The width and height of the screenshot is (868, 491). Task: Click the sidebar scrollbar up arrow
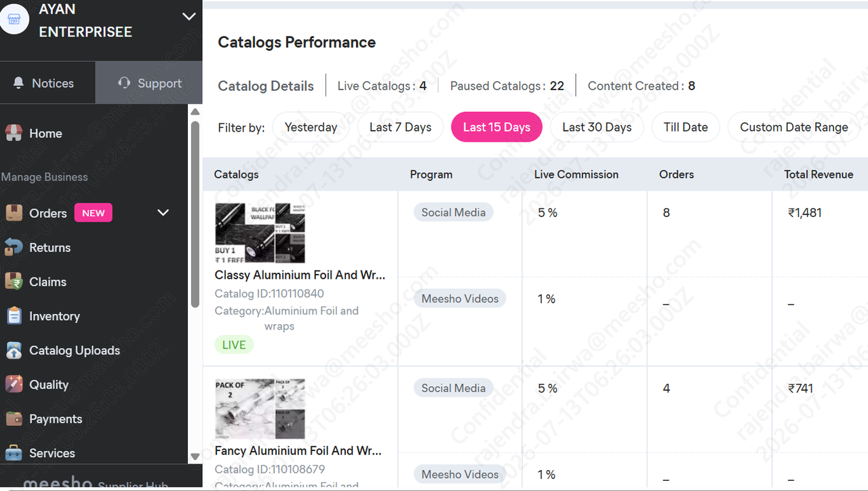click(x=195, y=112)
